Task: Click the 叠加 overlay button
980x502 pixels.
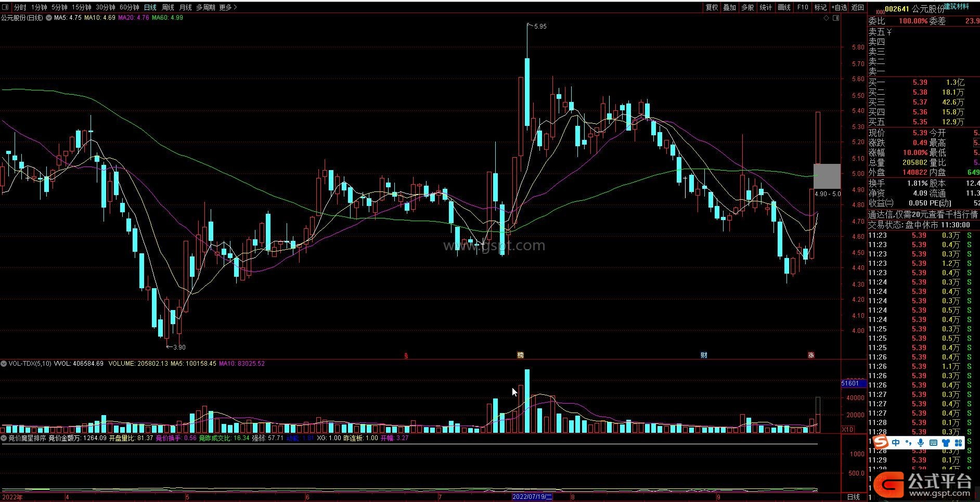Action: point(729,7)
